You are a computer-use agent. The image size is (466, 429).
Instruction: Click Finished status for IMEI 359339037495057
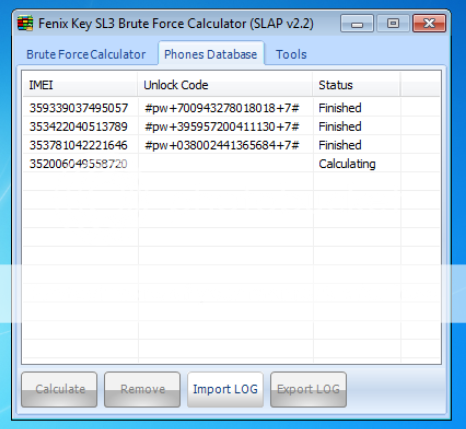coord(340,108)
